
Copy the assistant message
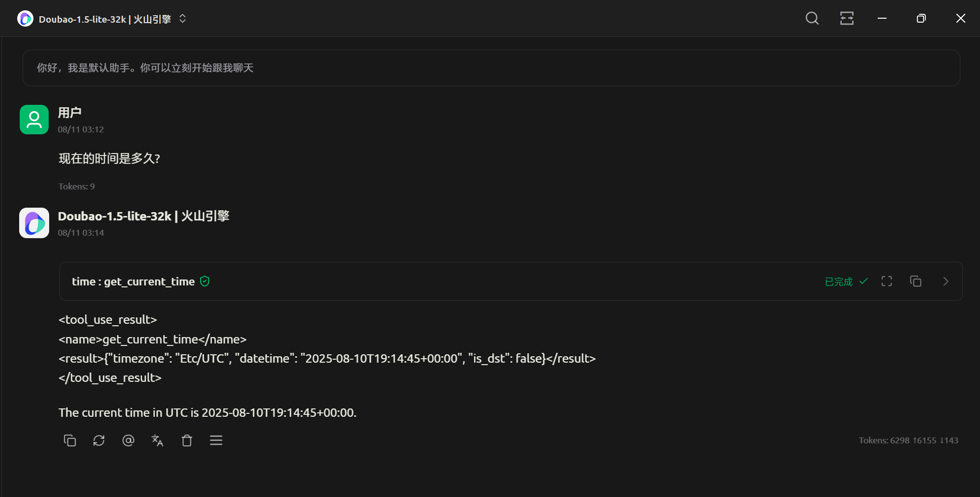[70, 440]
